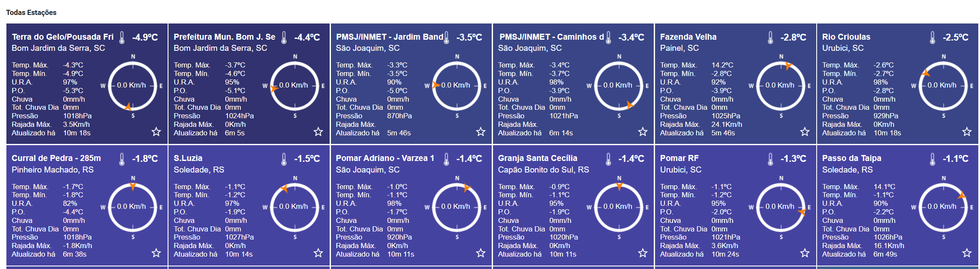
Task: Favorite the Terra do Gelo/Pousada Fri station star
Action: tap(156, 132)
